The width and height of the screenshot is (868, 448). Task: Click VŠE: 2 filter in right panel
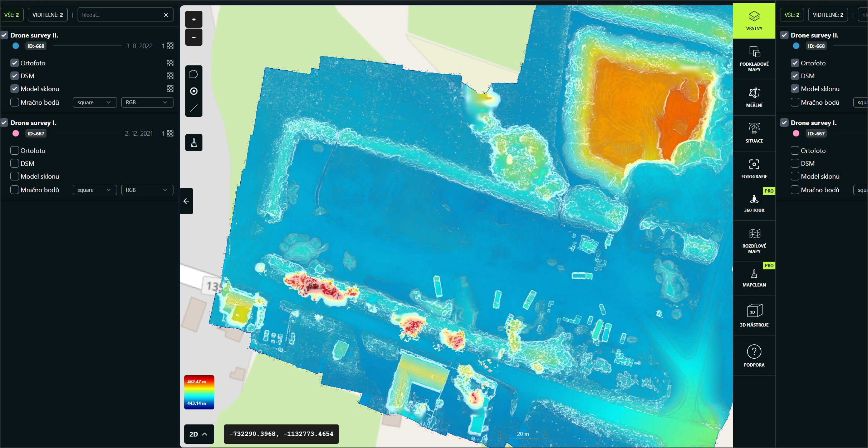coord(792,15)
